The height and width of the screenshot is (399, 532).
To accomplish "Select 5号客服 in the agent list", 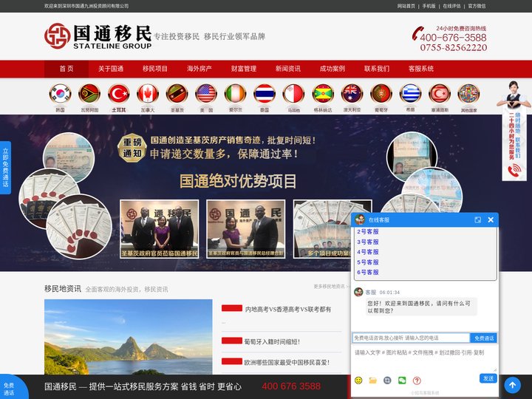I will (368, 262).
